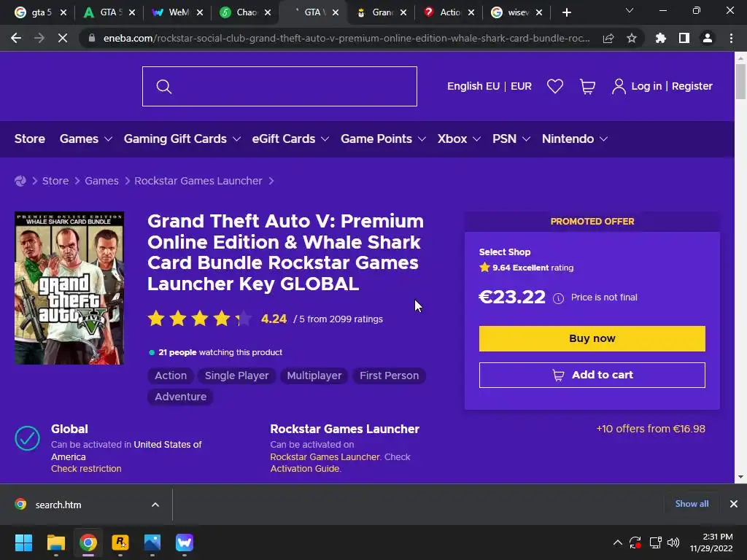Switch to the WeMod browser tab

coord(177,12)
